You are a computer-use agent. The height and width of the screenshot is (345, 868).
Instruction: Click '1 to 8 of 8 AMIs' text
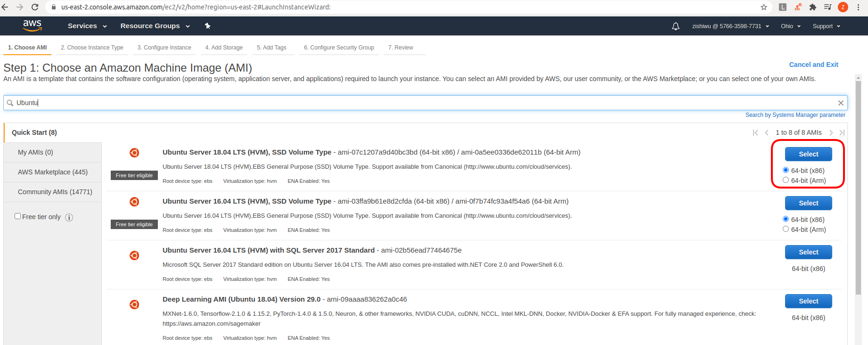click(x=799, y=132)
